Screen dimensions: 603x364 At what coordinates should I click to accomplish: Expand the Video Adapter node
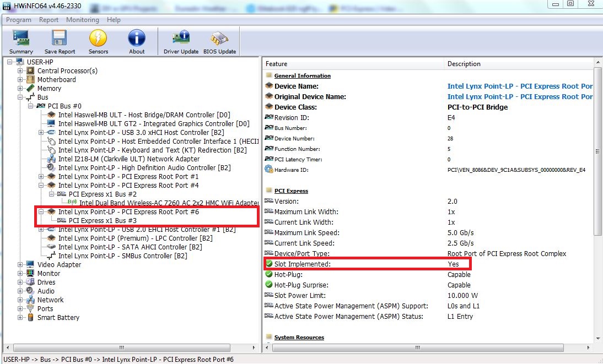click(x=20, y=264)
